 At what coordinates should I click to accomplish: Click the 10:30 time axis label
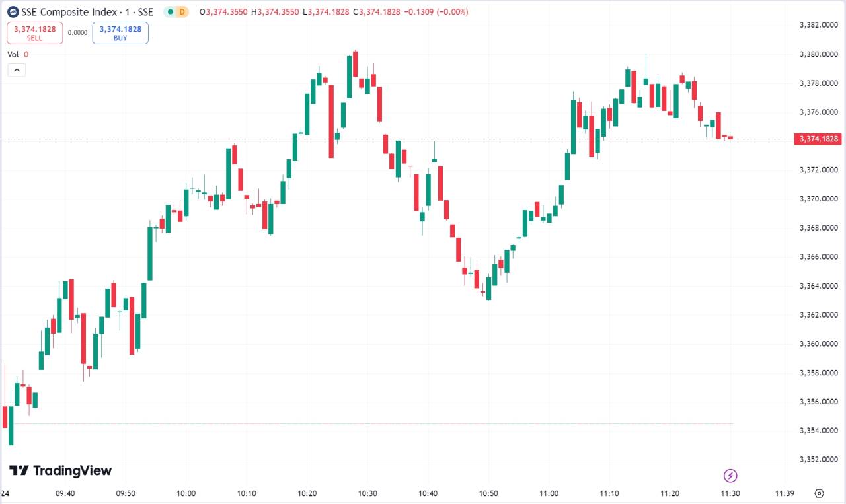pyautogui.click(x=367, y=493)
